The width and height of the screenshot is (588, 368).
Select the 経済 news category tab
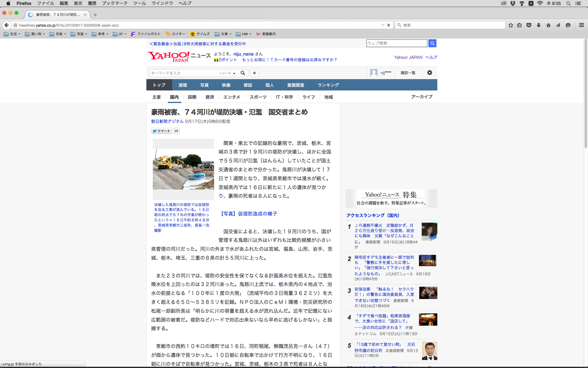[210, 97]
